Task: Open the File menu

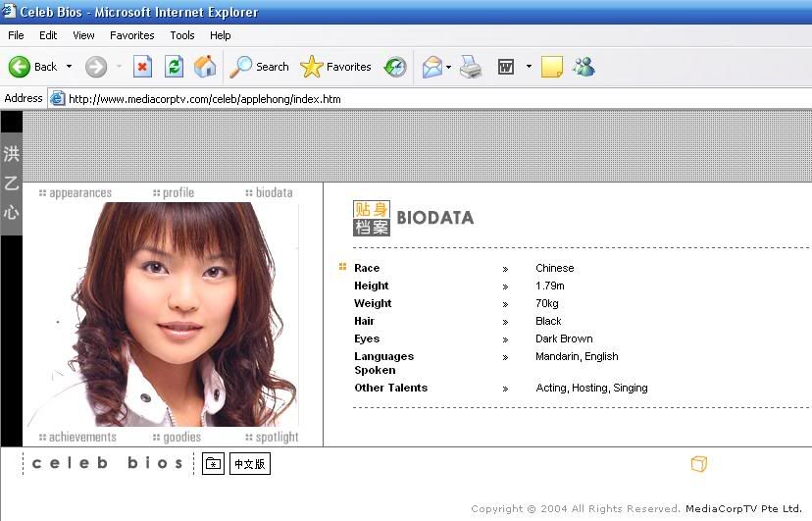Action: [x=16, y=35]
